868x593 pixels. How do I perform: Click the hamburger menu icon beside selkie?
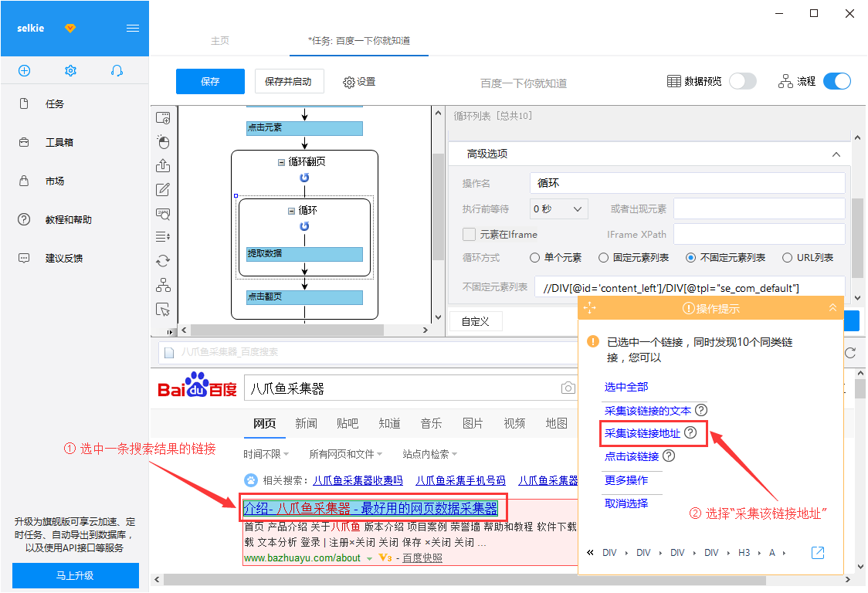point(132,29)
